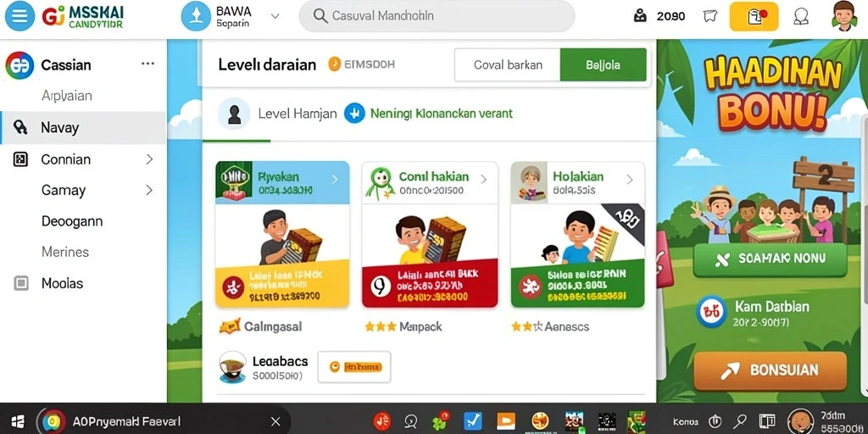Image resolution: width=868 pixels, height=434 pixels.
Task: Click the GJ MSSKAI logo
Action: pyautogui.click(x=83, y=17)
